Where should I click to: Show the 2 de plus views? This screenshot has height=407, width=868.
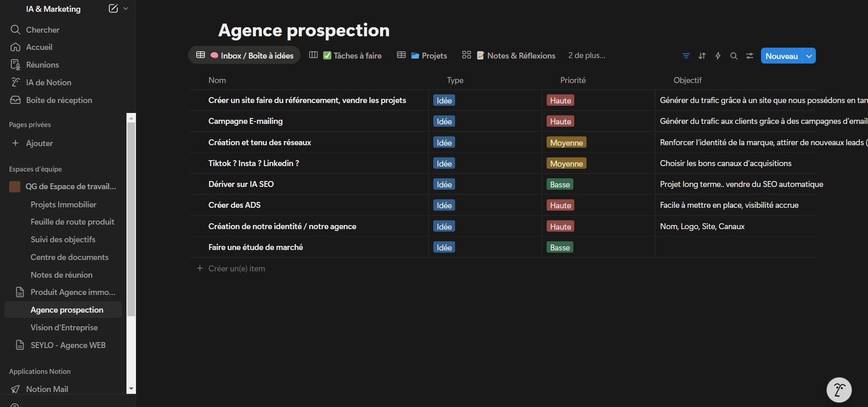[587, 55]
